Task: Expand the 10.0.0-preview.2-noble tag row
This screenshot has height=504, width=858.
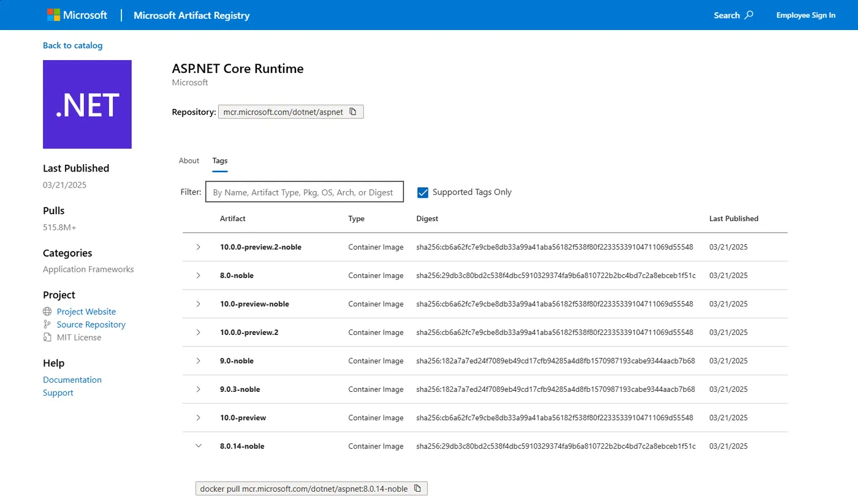Action: [198, 247]
